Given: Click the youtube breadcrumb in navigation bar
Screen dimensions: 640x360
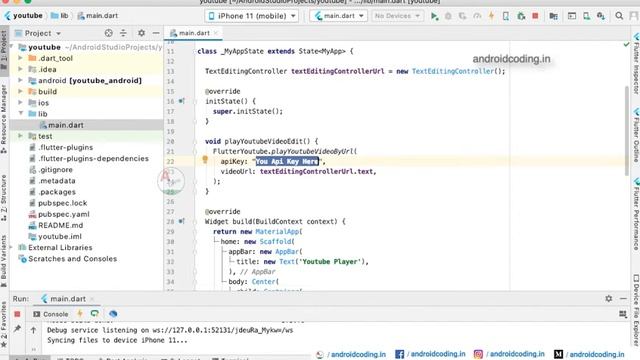Looking at the screenshot, I should 24,16.
